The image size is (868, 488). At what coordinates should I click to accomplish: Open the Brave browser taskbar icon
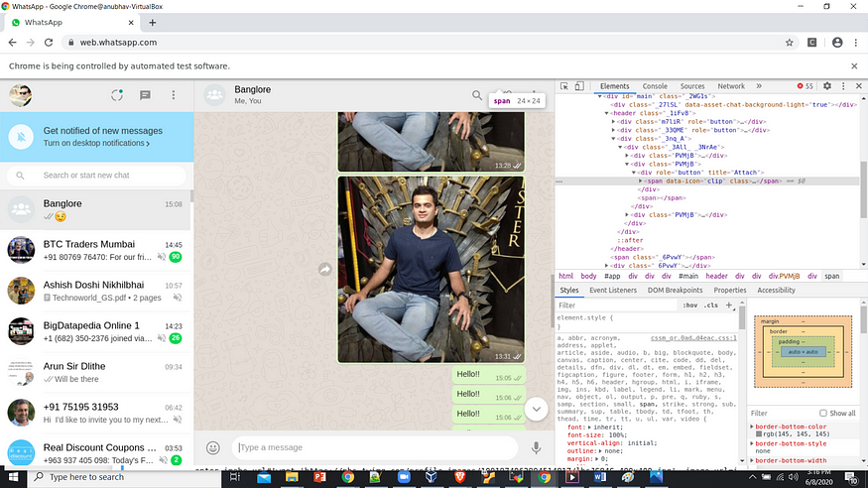(459, 477)
